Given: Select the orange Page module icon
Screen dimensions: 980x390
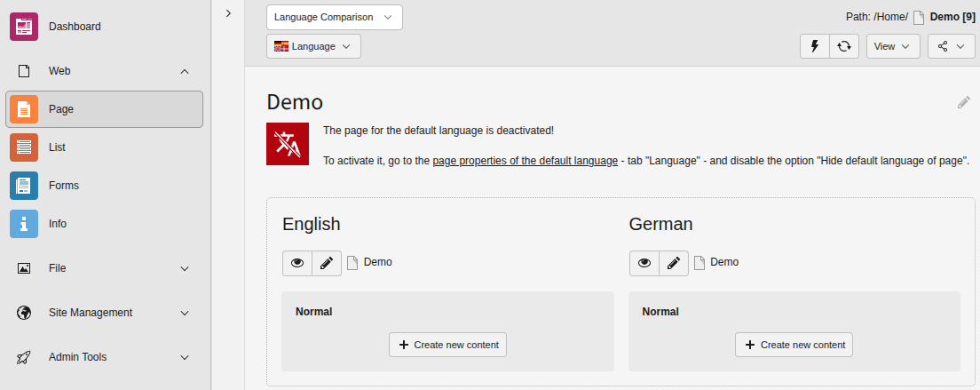Looking at the screenshot, I should 24,109.
